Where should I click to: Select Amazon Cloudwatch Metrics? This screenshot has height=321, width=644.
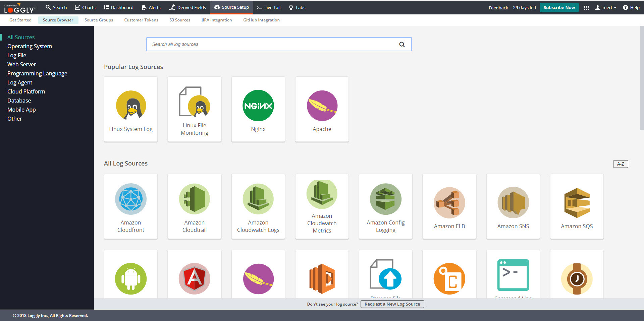point(322,206)
